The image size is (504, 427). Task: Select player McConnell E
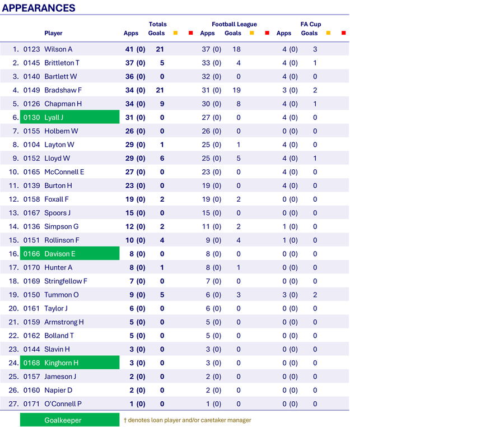[x=64, y=172]
